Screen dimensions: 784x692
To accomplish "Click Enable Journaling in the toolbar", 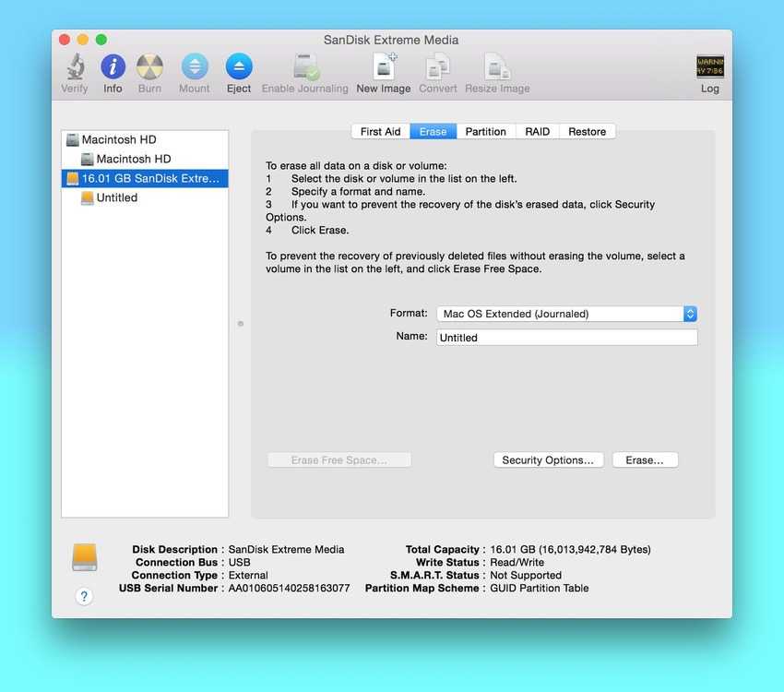I will pyautogui.click(x=304, y=69).
